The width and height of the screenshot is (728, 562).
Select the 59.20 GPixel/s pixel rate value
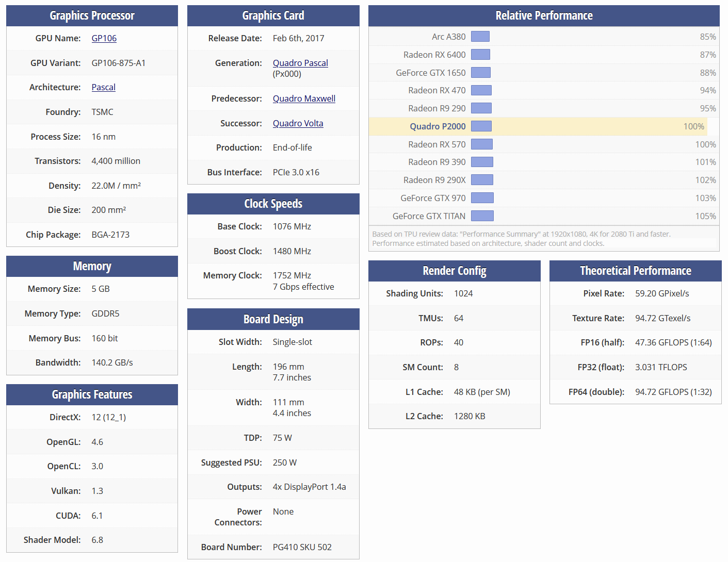[662, 293]
